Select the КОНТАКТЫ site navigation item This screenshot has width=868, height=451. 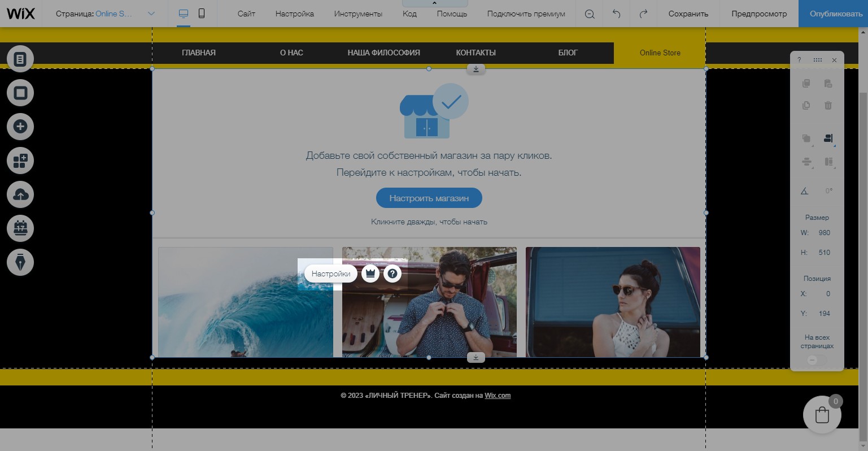[x=476, y=53]
